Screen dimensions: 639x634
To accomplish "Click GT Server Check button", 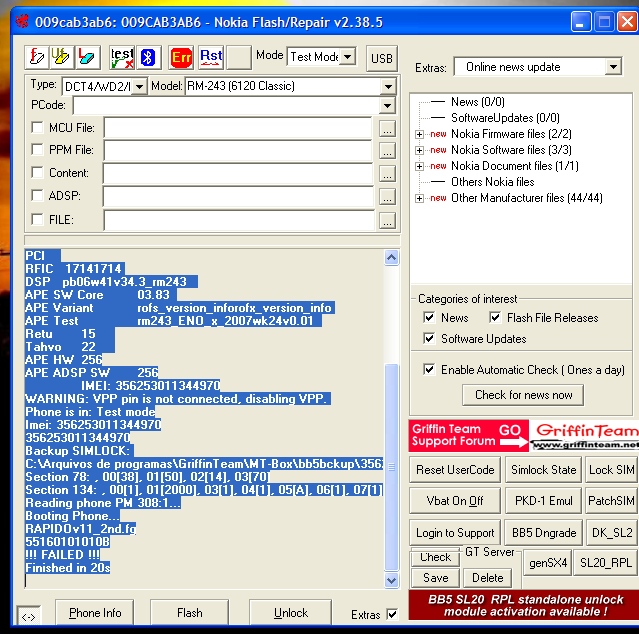I will coord(435,557).
